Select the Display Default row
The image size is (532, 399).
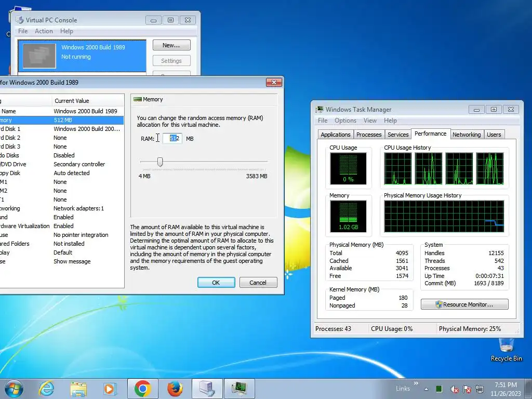(x=61, y=252)
